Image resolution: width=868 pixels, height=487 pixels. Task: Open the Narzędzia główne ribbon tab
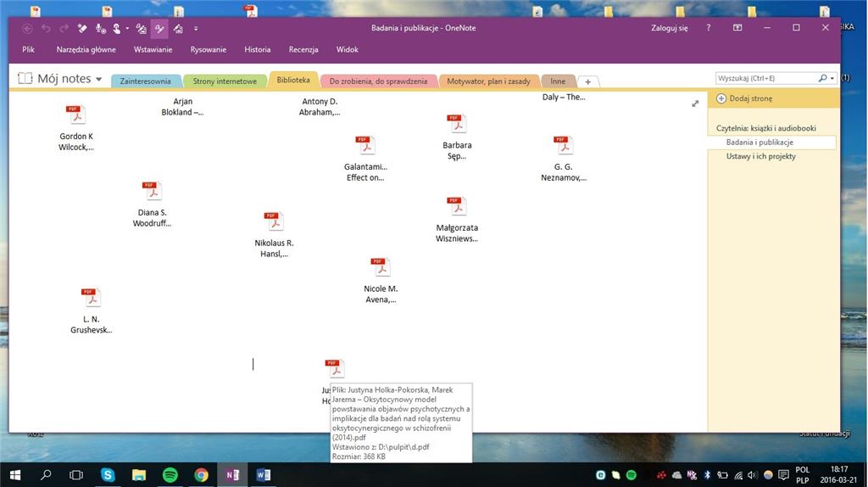point(86,49)
